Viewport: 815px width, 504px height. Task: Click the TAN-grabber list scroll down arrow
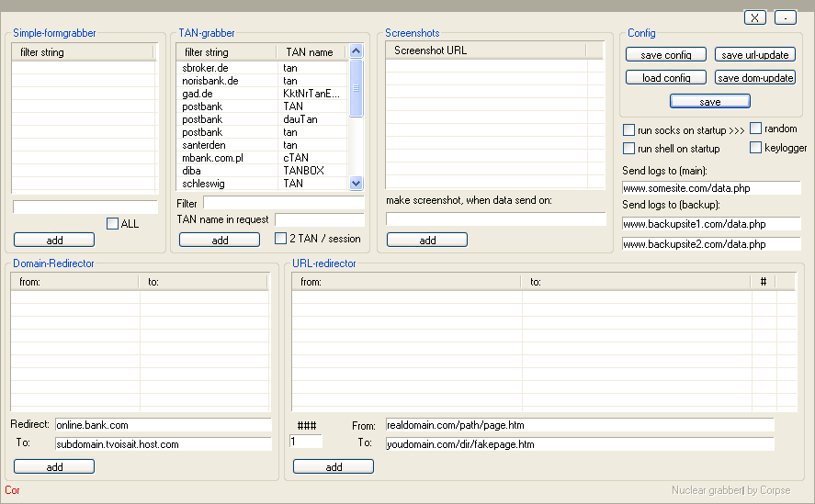[x=357, y=184]
